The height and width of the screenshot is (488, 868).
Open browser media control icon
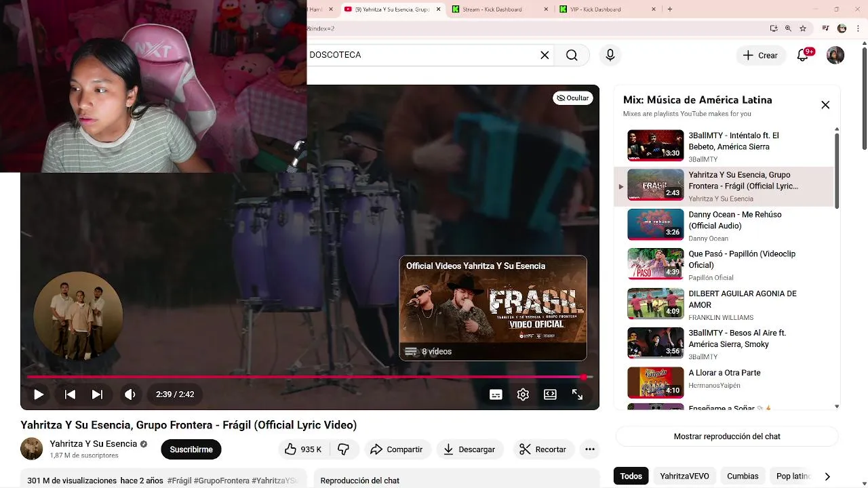pyautogui.click(x=825, y=28)
